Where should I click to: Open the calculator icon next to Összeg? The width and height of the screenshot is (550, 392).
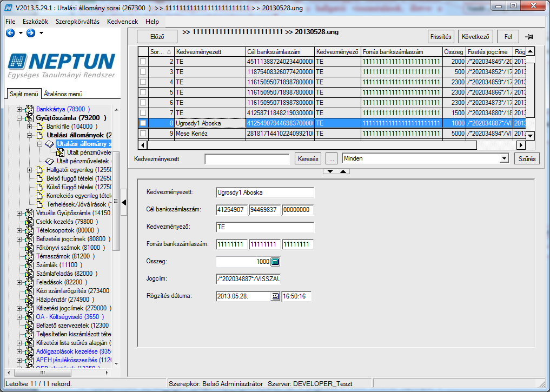(x=275, y=262)
